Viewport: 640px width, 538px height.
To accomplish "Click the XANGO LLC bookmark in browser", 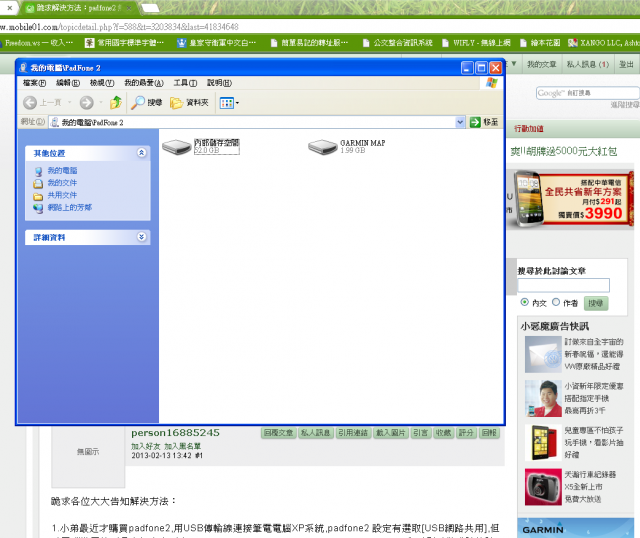I will (604, 43).
